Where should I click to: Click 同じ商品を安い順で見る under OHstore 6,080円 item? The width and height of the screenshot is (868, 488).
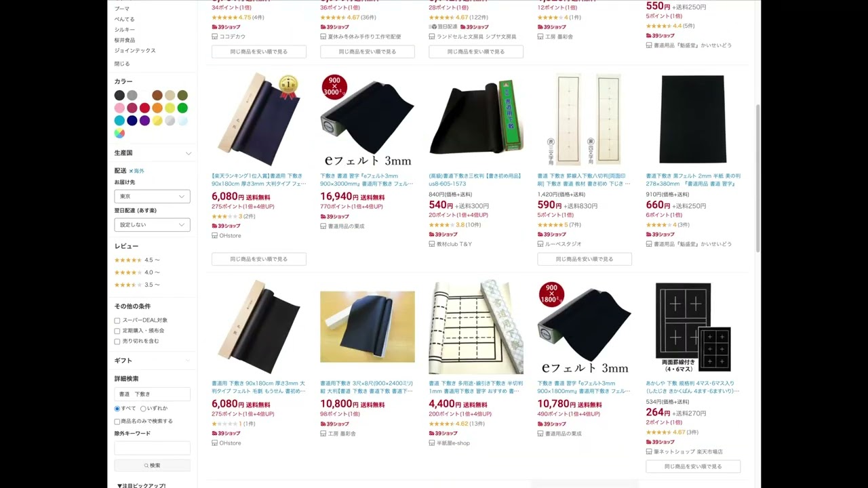coord(259,259)
